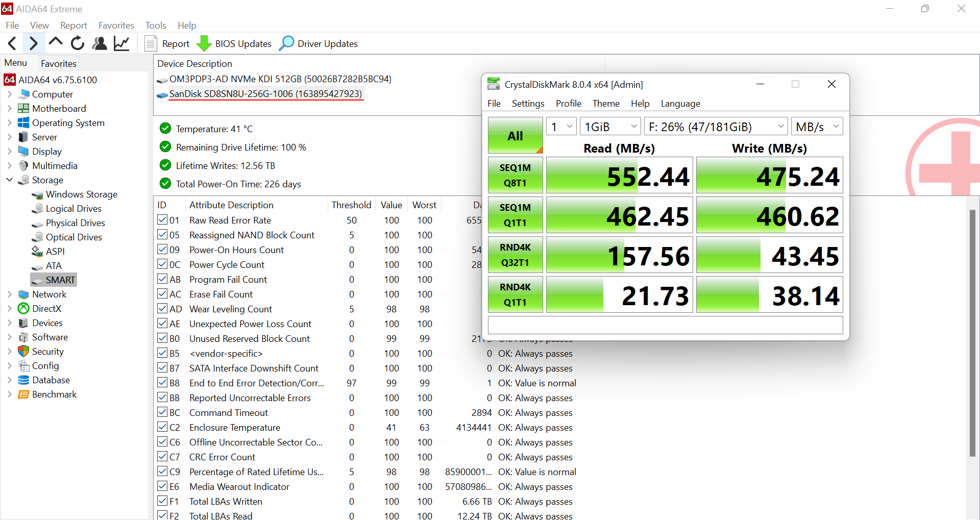Open the 1GiB test size dropdown

pos(610,127)
